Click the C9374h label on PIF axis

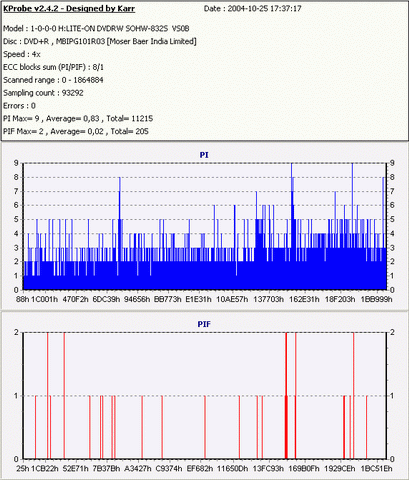point(169,468)
